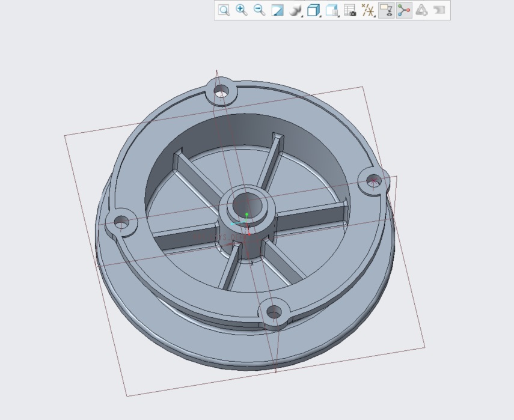This screenshot has width=514, height=420.
Task: Select the topmost mounting lug hole
Action: (221, 91)
